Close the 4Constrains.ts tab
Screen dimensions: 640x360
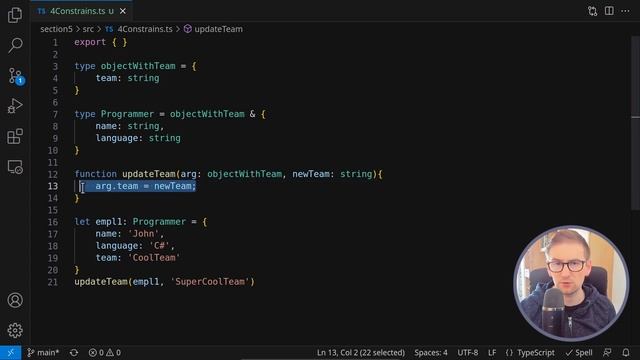point(122,11)
